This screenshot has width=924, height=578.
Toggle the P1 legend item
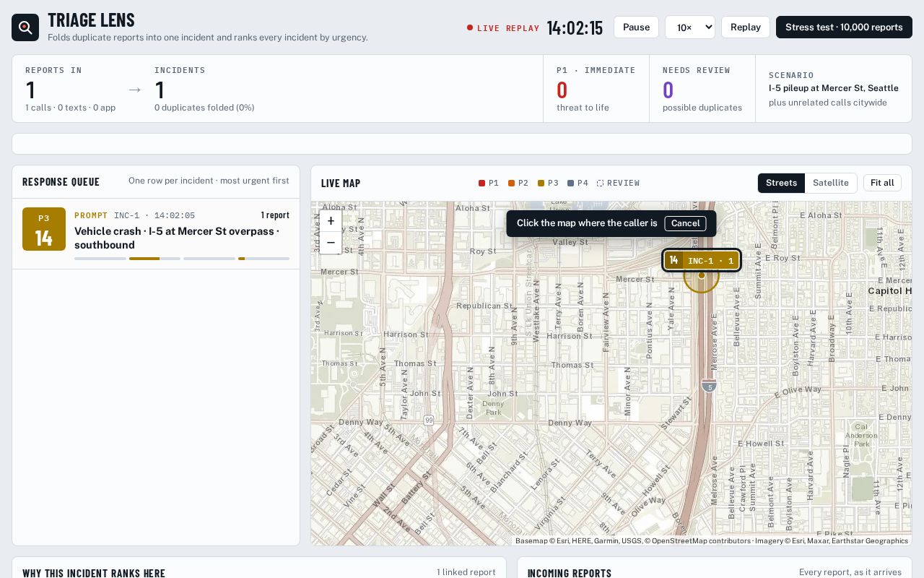coord(489,183)
